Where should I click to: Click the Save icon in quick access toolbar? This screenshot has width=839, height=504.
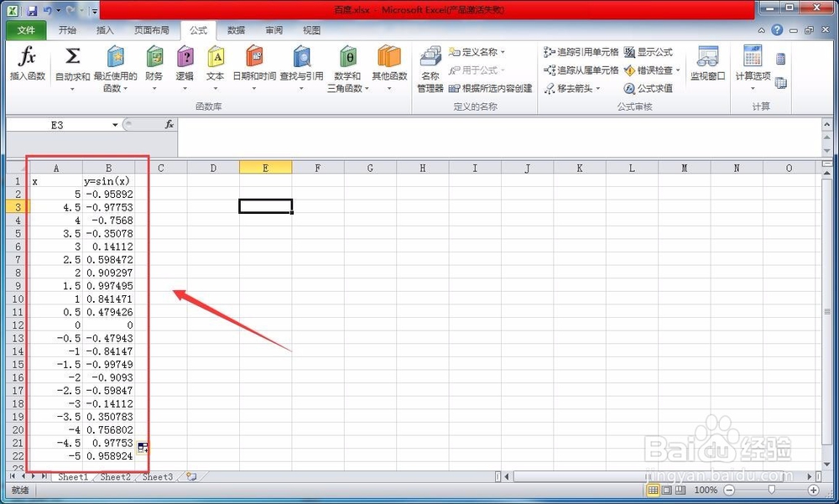(x=32, y=10)
